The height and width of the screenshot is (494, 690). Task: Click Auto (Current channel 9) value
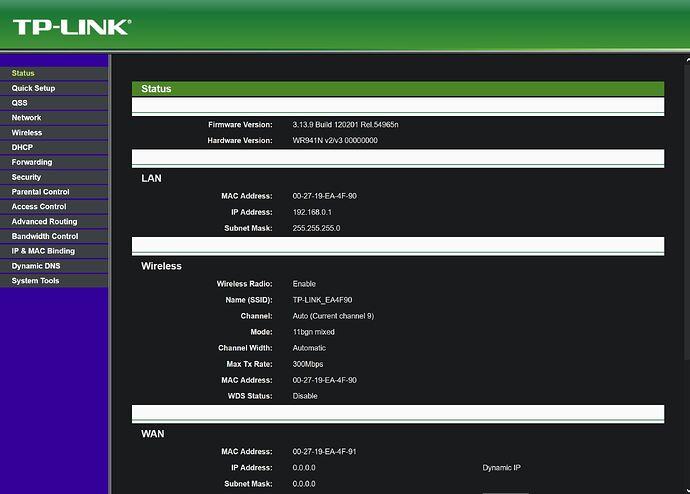(x=333, y=316)
